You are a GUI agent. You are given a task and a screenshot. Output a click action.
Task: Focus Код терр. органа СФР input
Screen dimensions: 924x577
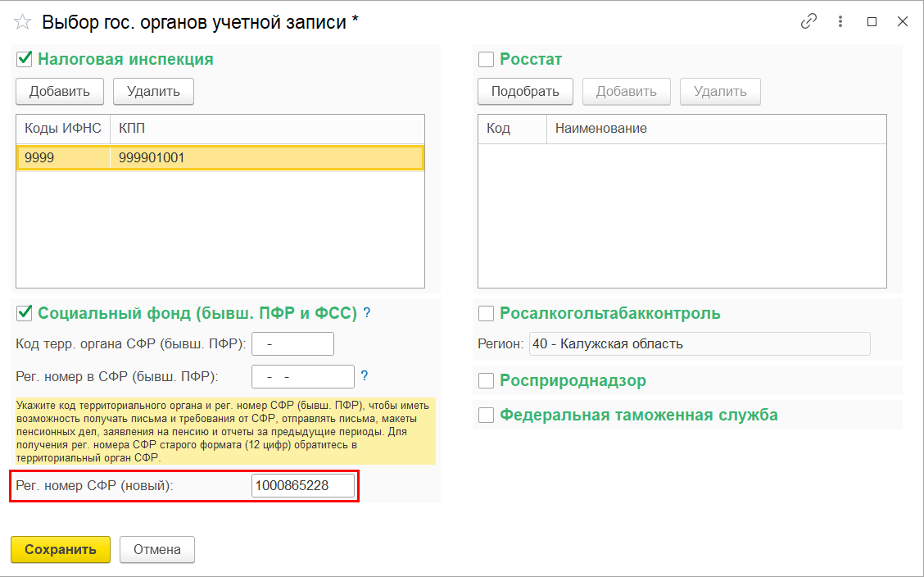(292, 343)
